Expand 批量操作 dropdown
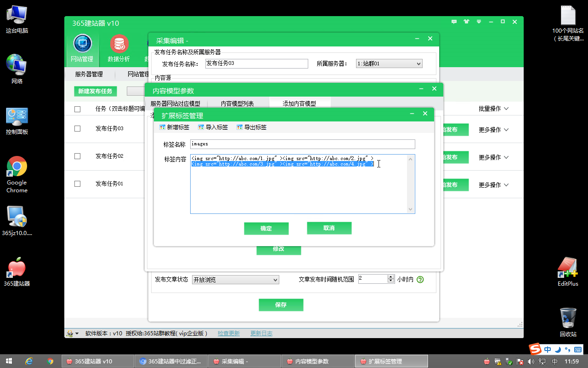Image resolution: width=588 pixels, height=368 pixels. click(494, 109)
